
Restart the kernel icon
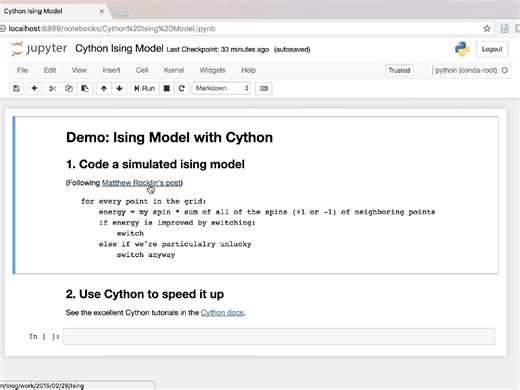(x=182, y=88)
